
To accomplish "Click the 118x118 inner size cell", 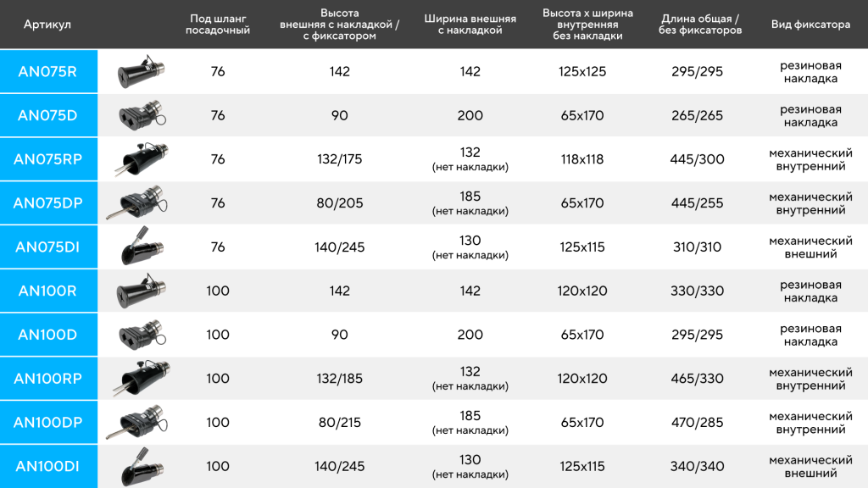I will (x=582, y=159).
